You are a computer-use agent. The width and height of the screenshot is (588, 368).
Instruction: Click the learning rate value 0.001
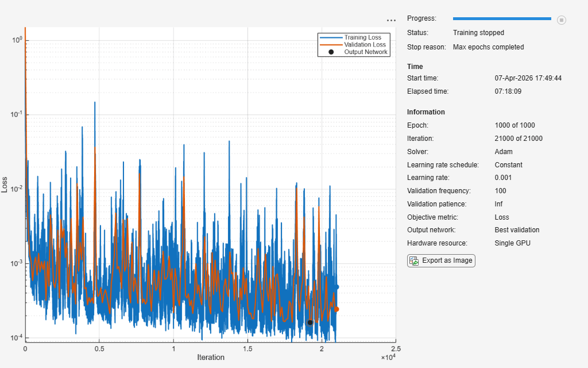pyautogui.click(x=503, y=178)
